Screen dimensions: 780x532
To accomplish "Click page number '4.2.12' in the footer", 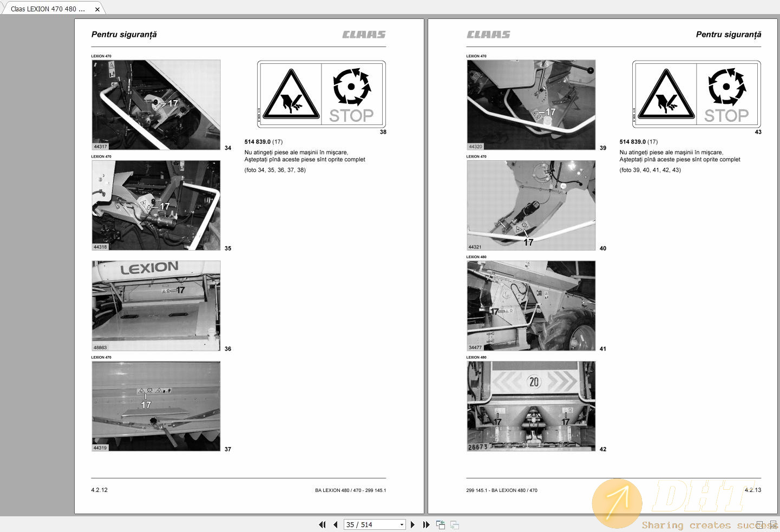I will coord(100,490).
